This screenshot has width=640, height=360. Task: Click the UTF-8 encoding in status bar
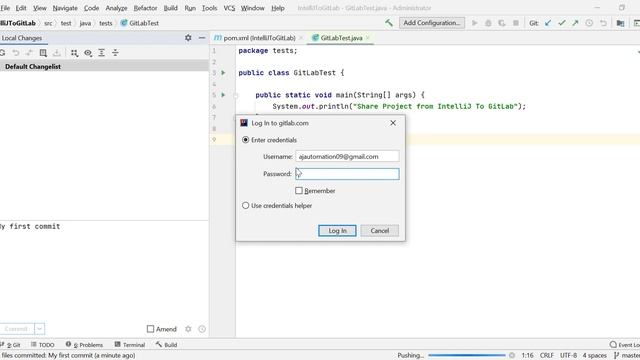(x=568, y=356)
